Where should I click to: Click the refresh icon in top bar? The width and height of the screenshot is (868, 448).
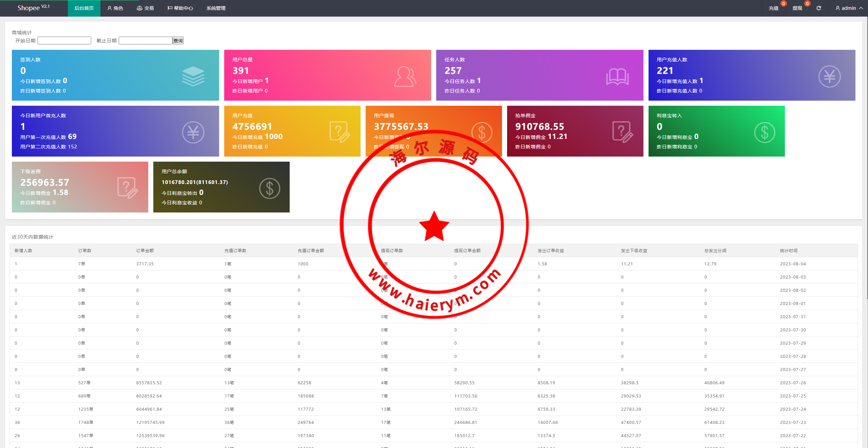pyautogui.click(x=818, y=8)
